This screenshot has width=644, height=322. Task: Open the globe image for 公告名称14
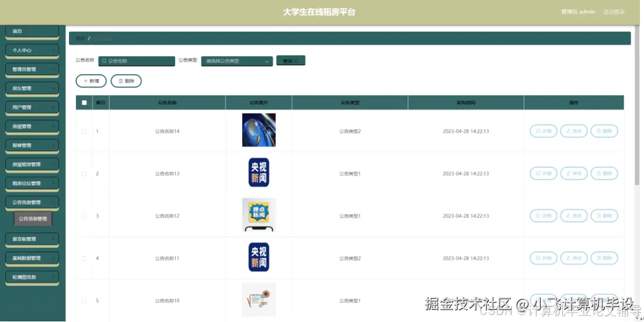point(259,130)
